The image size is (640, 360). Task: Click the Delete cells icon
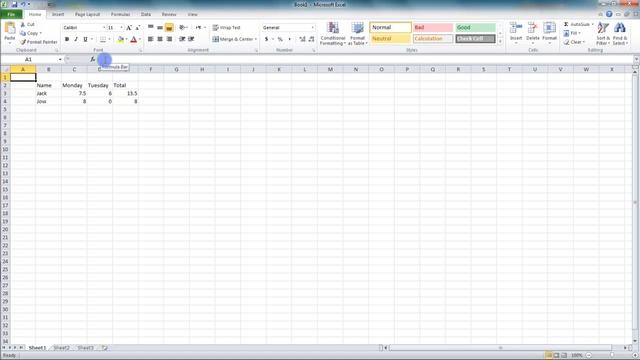[x=533, y=28]
